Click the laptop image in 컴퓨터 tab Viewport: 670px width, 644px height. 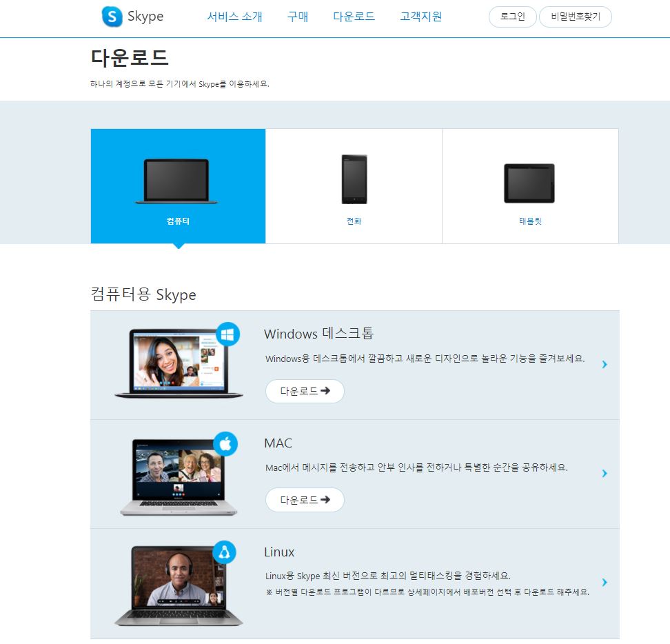point(176,181)
